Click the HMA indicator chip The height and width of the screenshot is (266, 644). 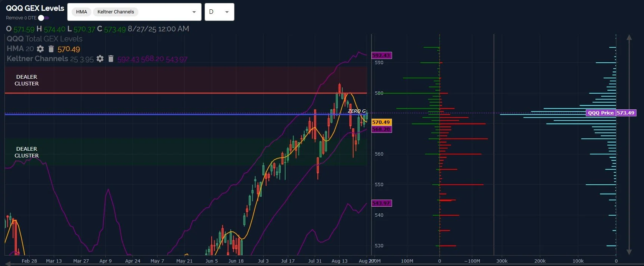(x=81, y=12)
